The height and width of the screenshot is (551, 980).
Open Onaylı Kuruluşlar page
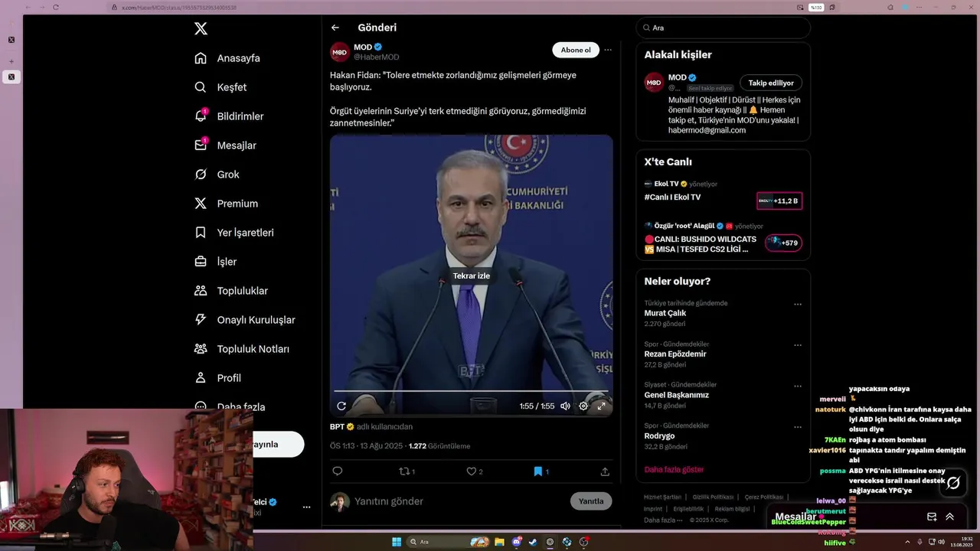click(244, 320)
